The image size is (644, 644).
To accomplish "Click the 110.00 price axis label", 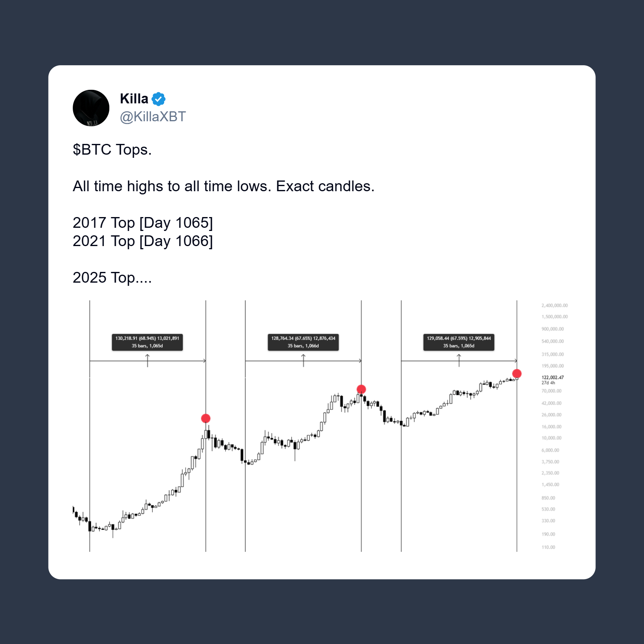I will 548,547.
